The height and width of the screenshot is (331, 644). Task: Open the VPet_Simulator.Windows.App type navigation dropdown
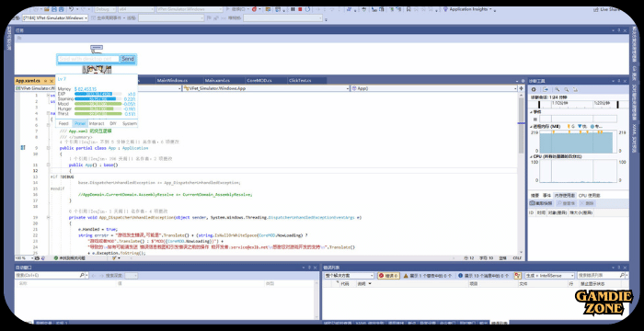(x=267, y=88)
